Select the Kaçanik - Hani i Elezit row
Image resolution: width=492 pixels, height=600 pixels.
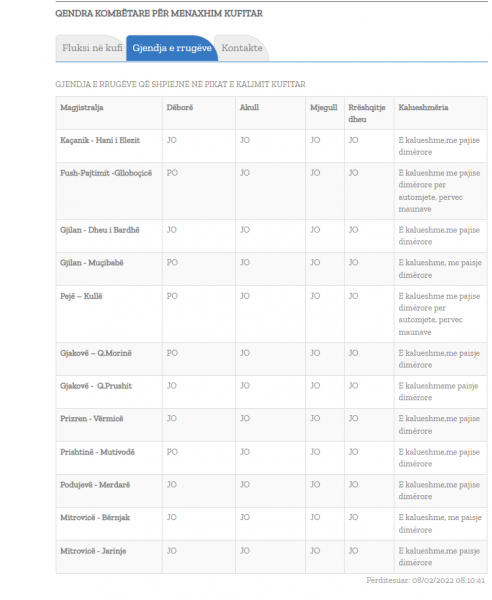tap(272, 146)
